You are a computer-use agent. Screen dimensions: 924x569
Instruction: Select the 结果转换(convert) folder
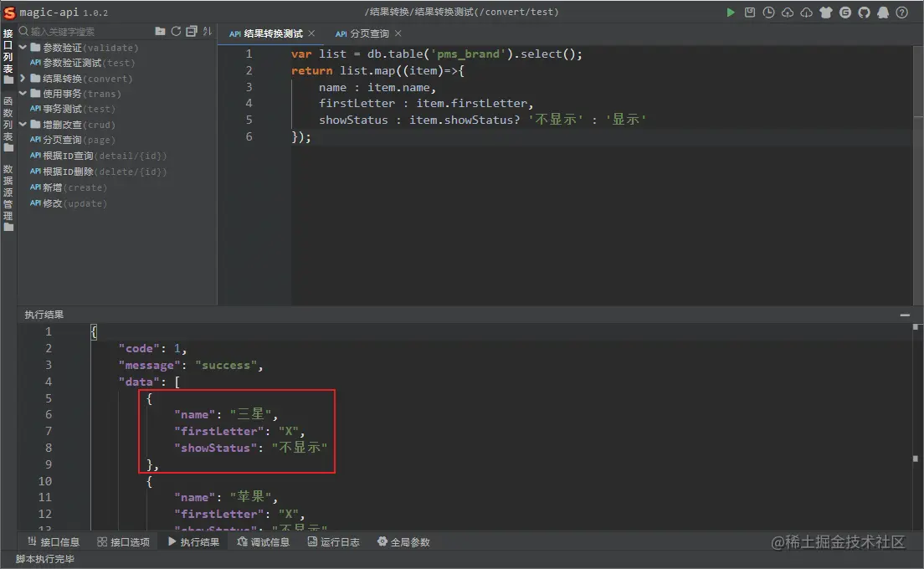click(x=81, y=79)
